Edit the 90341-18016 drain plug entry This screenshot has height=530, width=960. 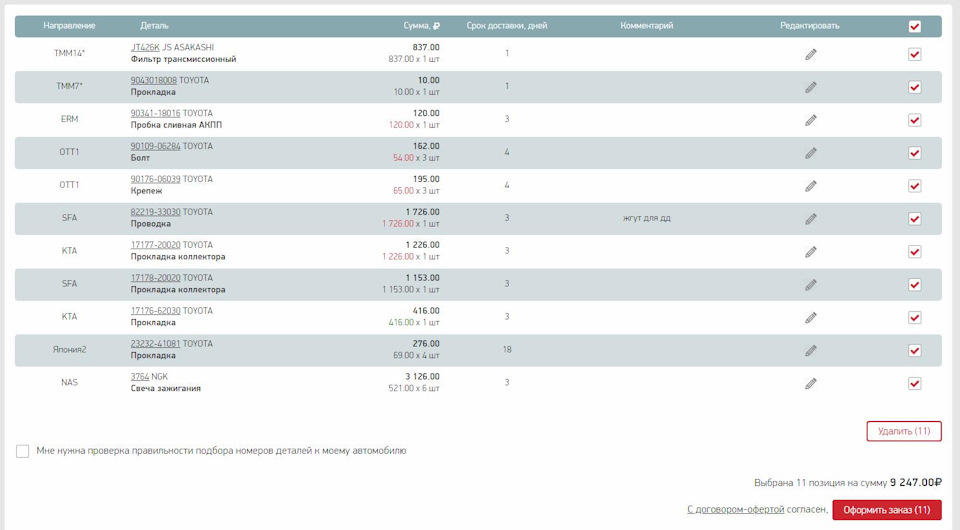pos(811,120)
